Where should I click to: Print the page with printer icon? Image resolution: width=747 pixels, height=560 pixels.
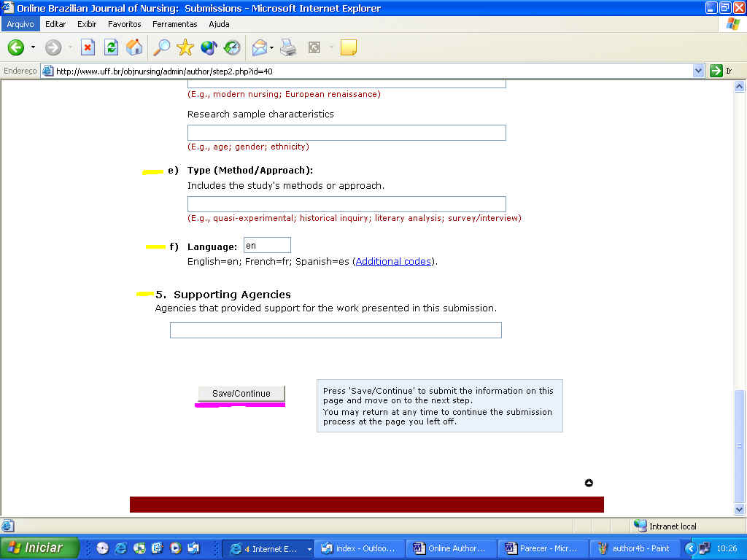click(x=288, y=48)
